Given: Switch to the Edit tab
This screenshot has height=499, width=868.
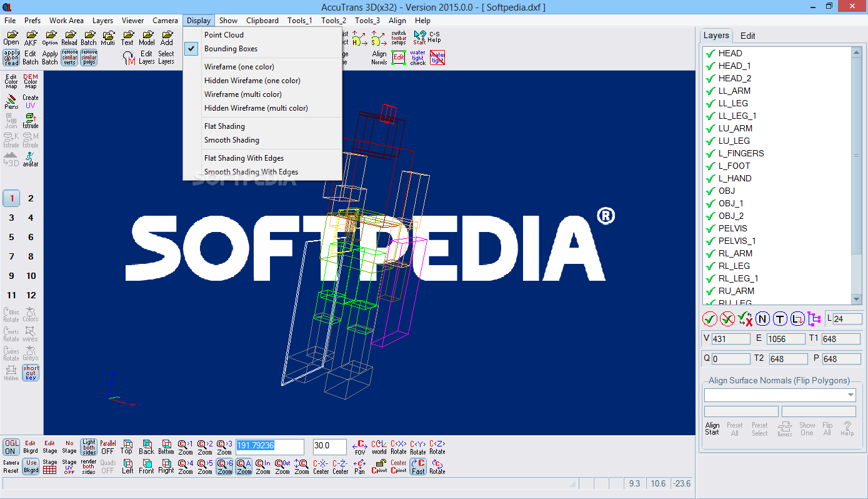Looking at the screenshot, I should click(748, 36).
